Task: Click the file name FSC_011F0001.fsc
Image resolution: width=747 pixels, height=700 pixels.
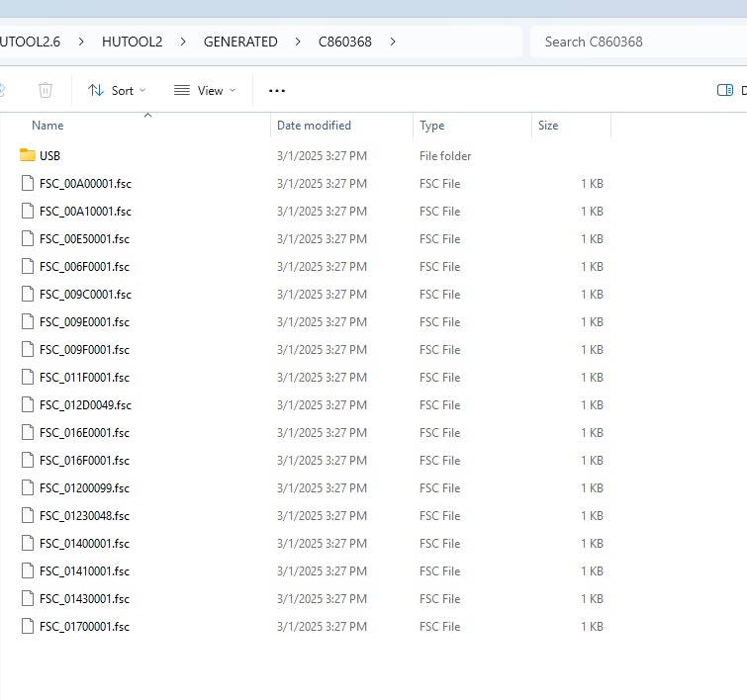Action: (84, 378)
